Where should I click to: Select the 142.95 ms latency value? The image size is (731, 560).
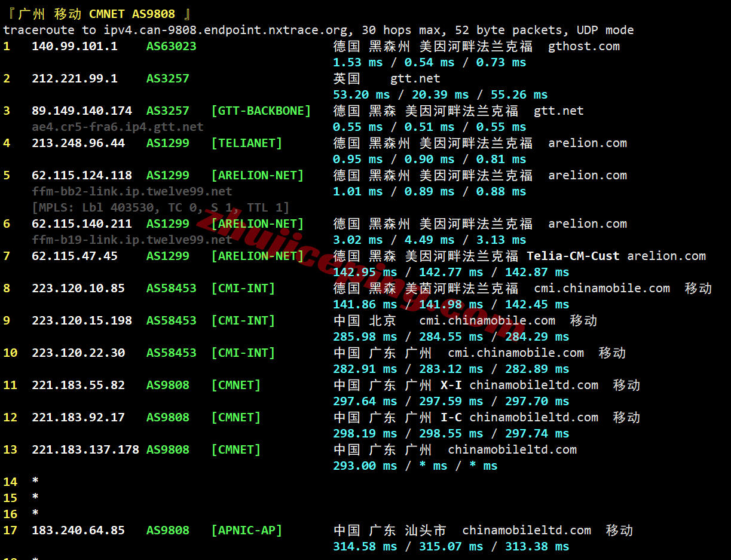click(x=365, y=272)
